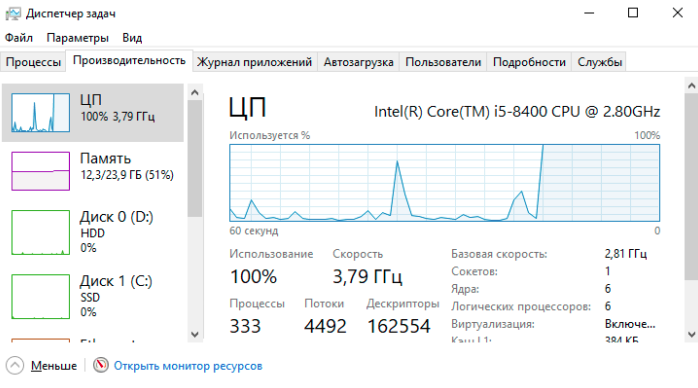This screenshot has width=698, height=388.
Task: Go to the Пользователи tab
Action: tap(443, 62)
